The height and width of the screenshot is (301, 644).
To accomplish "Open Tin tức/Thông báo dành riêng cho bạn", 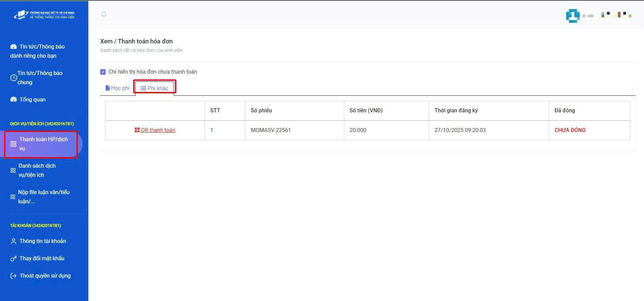I will pos(37,51).
